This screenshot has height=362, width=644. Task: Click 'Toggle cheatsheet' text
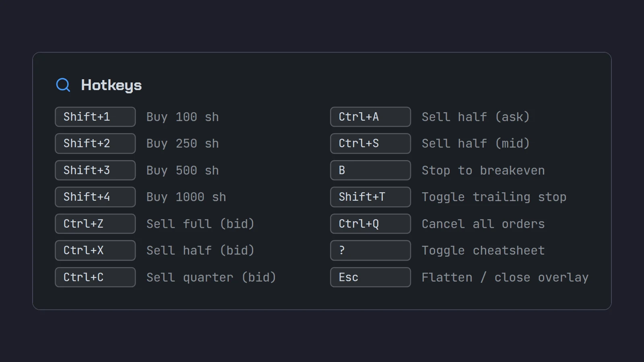(x=483, y=251)
